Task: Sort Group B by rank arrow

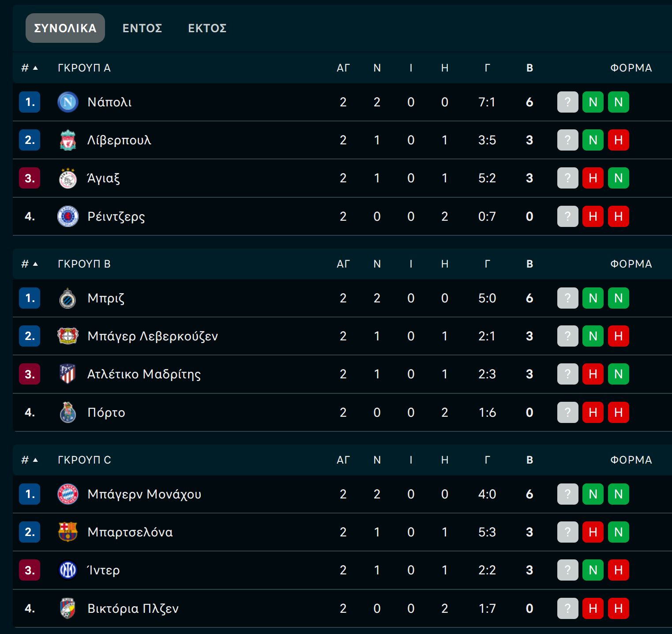Action: pyautogui.click(x=35, y=264)
